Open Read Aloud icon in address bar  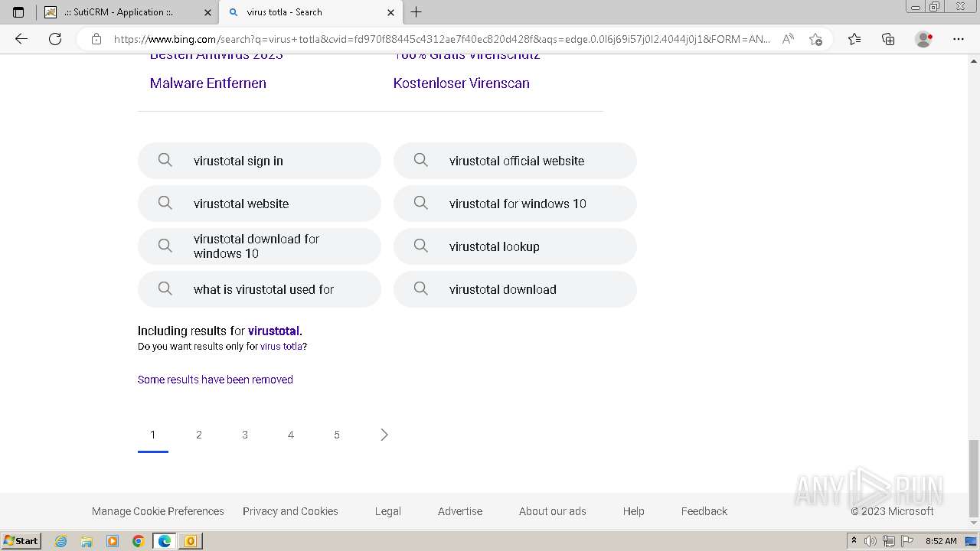tap(788, 39)
